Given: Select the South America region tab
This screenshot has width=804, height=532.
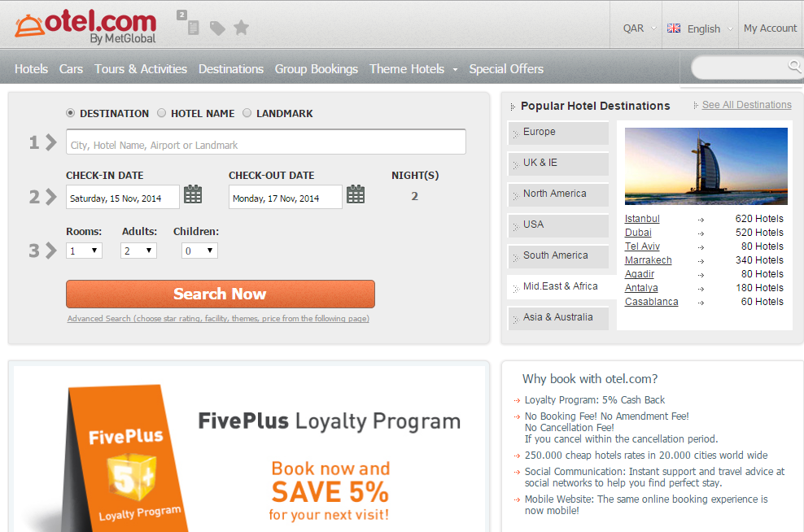Looking at the screenshot, I should 558,255.
